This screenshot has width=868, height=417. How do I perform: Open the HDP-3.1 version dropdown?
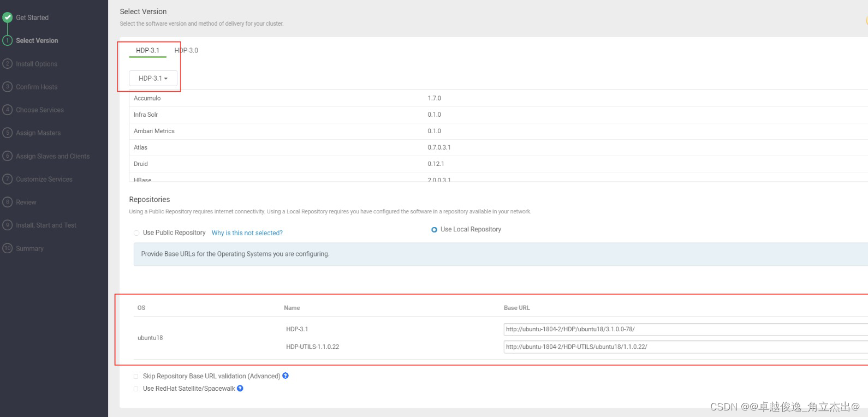[x=153, y=79]
